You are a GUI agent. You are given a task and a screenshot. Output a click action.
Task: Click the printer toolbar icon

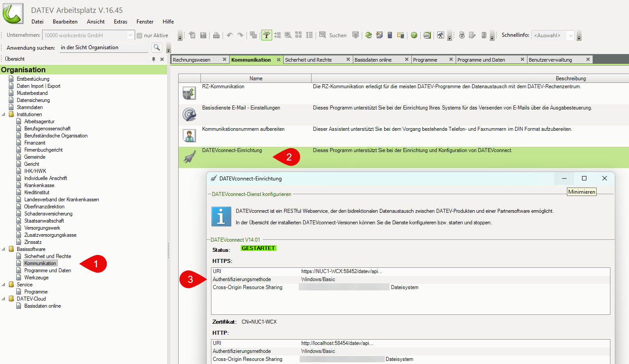click(x=216, y=35)
